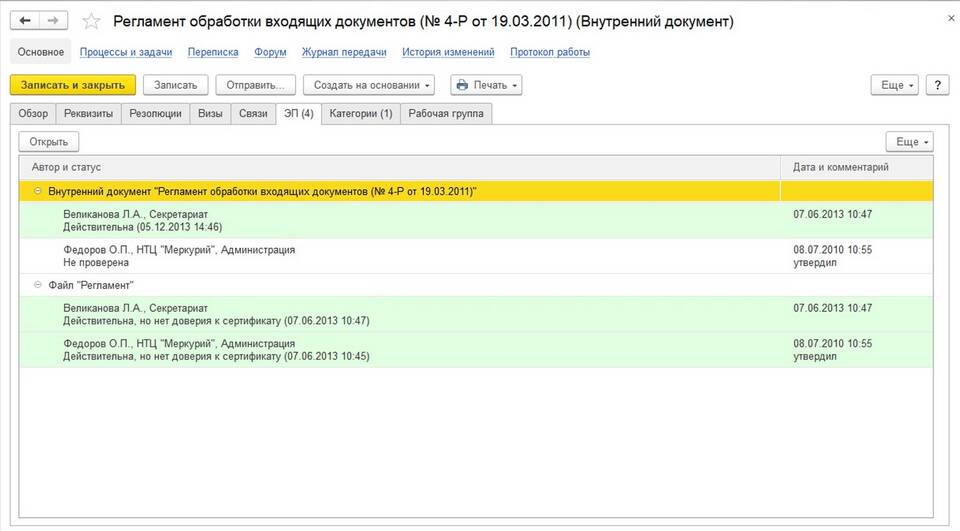The image size is (960, 531).
Task: Select Федоров О.П. unverified signature row
Action: (476, 256)
